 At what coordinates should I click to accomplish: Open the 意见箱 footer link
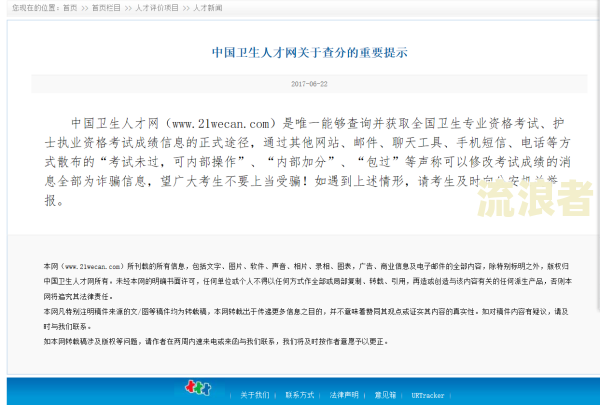click(385, 395)
